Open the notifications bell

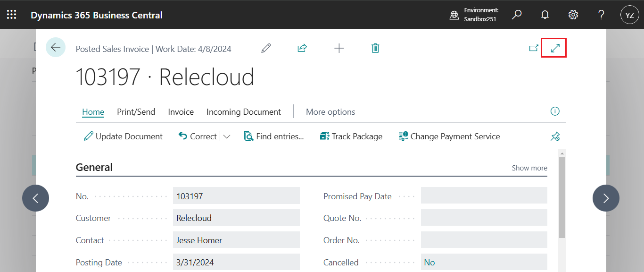click(x=545, y=15)
